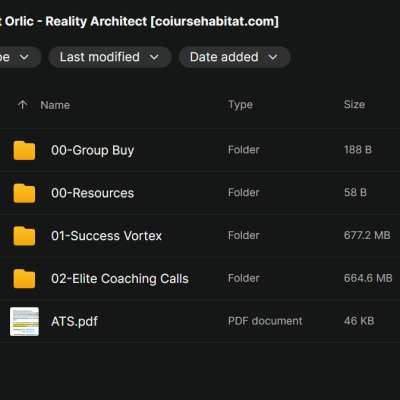Select the 00-Group Buy folder name

point(93,150)
